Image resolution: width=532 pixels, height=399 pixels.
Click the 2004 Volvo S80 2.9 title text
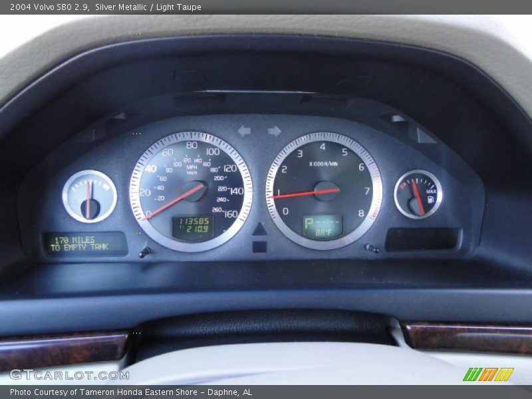49,7
